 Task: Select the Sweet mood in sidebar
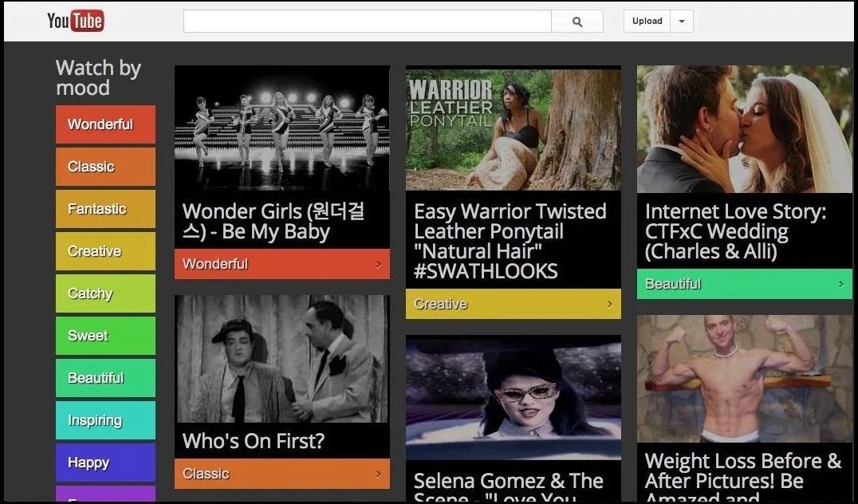tap(105, 336)
